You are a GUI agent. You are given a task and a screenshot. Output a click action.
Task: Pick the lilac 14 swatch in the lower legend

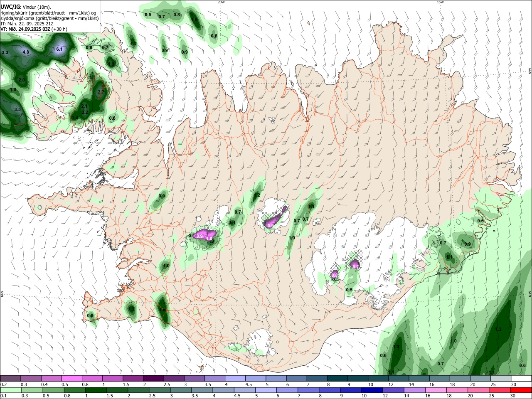(x=414, y=390)
